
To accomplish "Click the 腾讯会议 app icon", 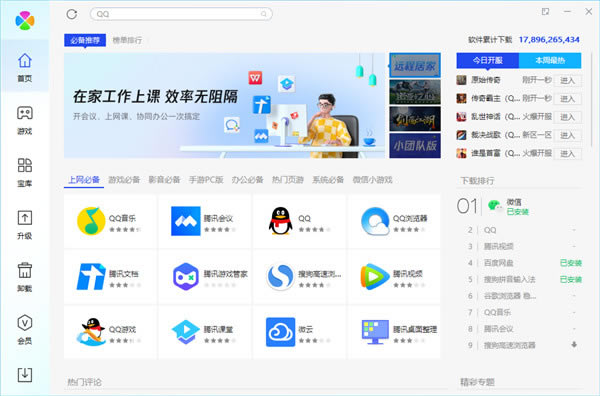I will click(x=186, y=221).
